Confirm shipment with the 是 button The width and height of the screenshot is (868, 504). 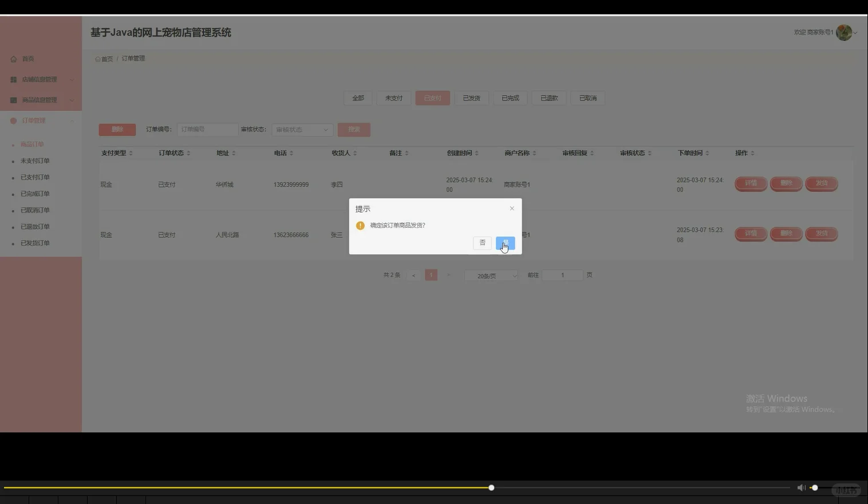506,243
